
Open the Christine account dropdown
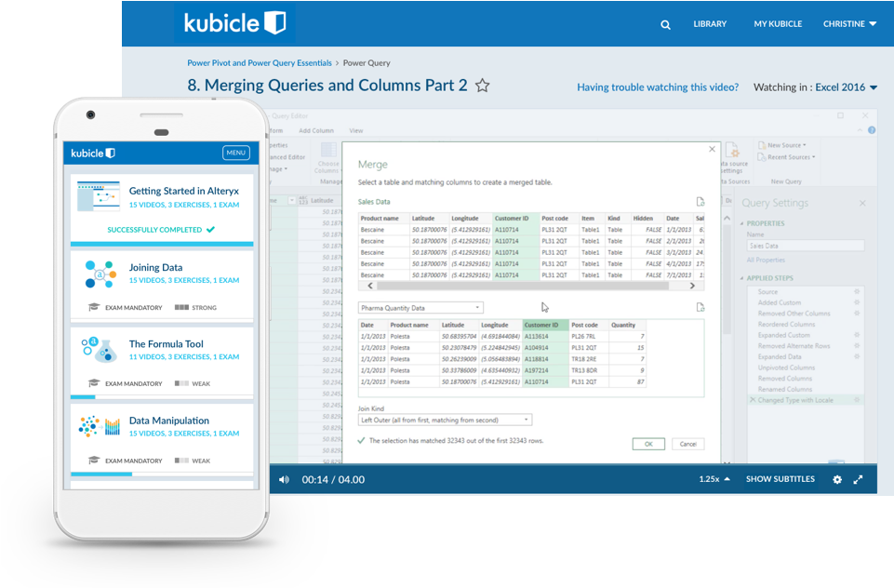tap(849, 24)
